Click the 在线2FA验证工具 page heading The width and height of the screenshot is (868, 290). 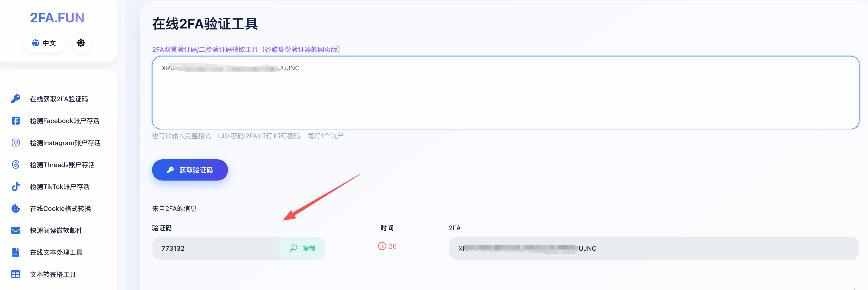pyautogui.click(x=205, y=24)
